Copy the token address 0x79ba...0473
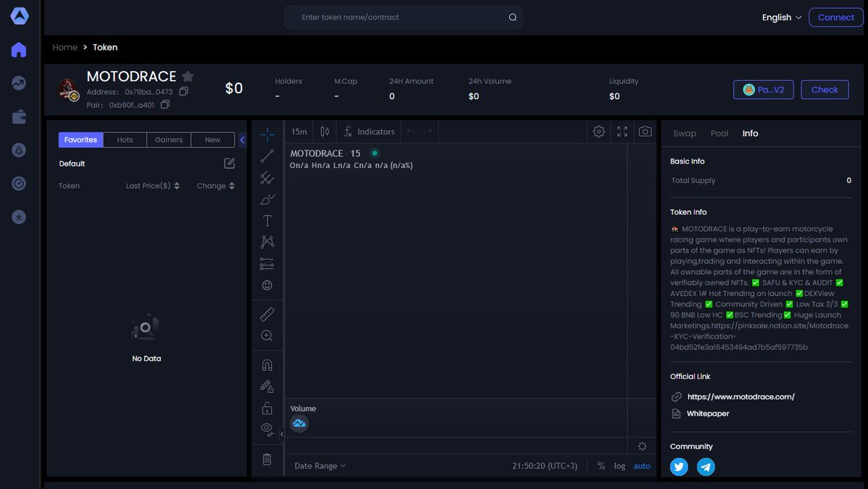The width and height of the screenshot is (868, 489). [x=184, y=92]
